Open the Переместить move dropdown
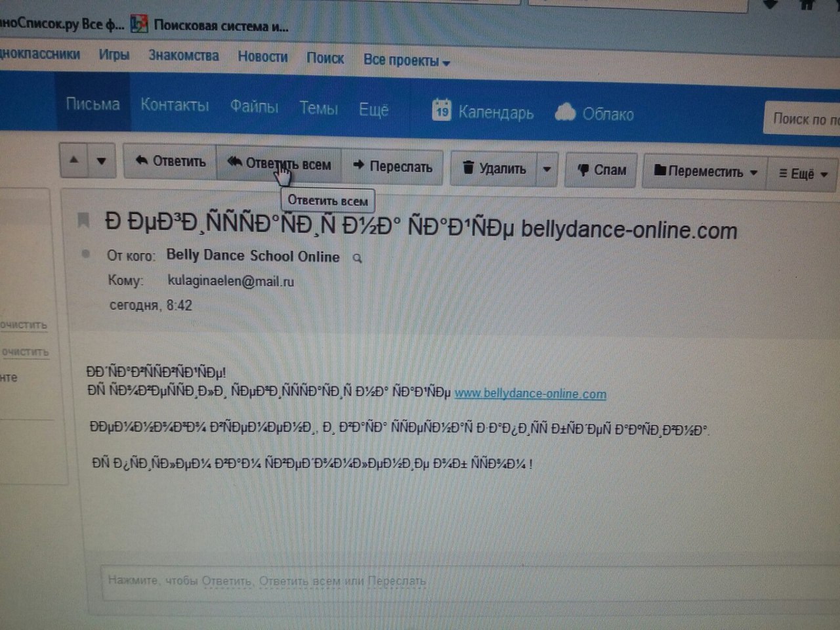The height and width of the screenshot is (630, 840). coord(705,172)
